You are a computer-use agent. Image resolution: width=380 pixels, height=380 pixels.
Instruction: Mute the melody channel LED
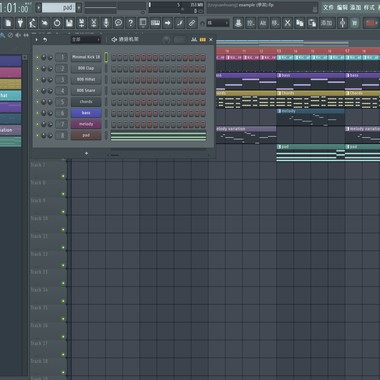click(x=37, y=124)
